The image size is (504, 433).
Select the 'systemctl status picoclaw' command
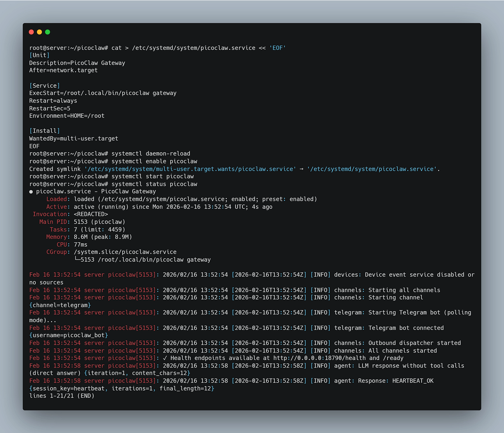(154, 184)
